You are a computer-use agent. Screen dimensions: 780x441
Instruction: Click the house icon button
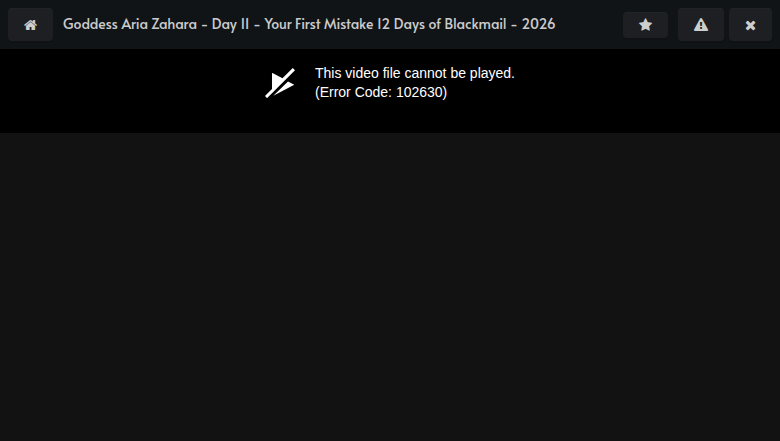(30, 24)
